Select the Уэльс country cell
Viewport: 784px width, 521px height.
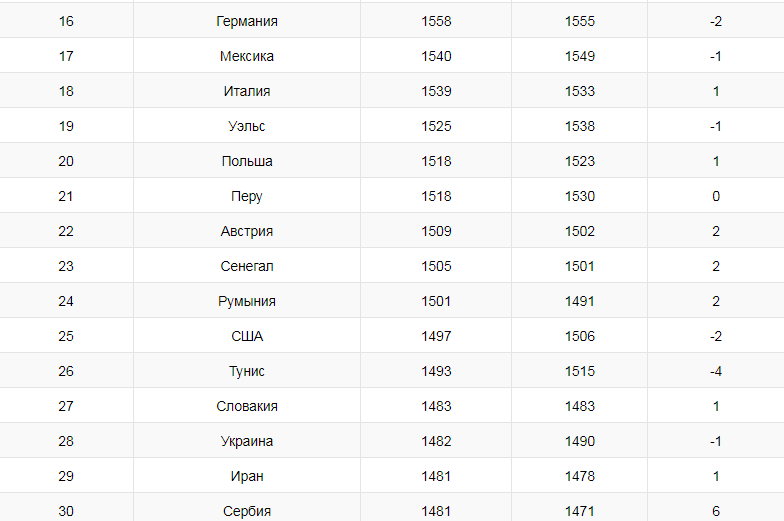pyautogui.click(x=247, y=126)
